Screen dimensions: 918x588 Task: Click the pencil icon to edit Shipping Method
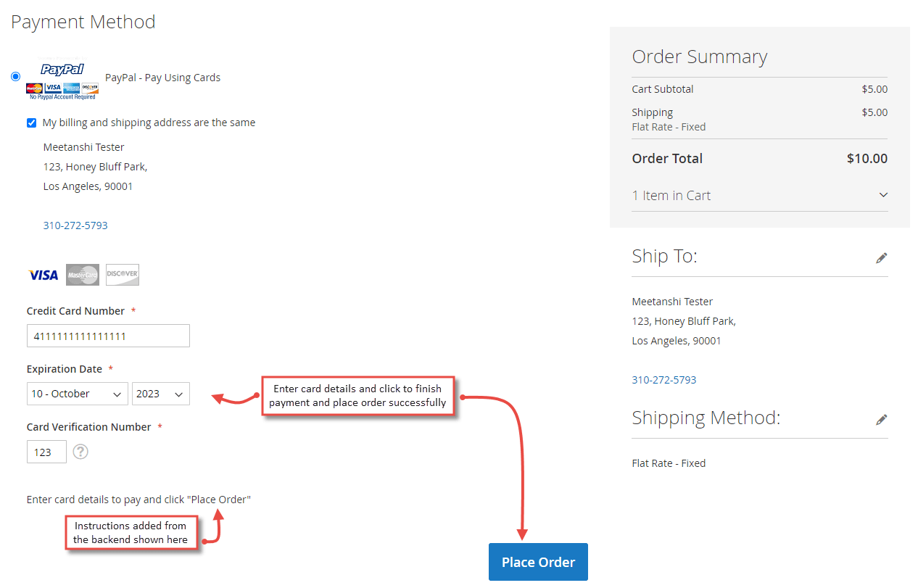point(882,419)
